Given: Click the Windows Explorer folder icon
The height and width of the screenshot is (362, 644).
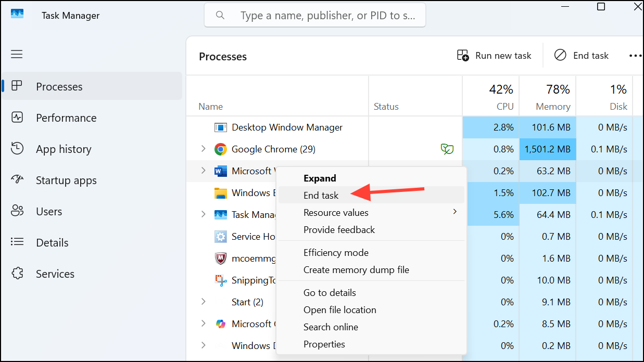Looking at the screenshot, I should tap(221, 193).
